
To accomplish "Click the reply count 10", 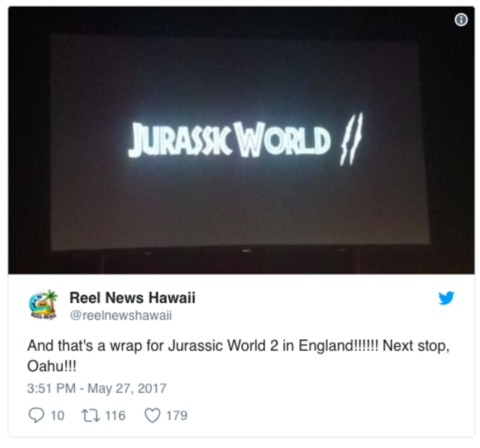I will (x=57, y=415).
